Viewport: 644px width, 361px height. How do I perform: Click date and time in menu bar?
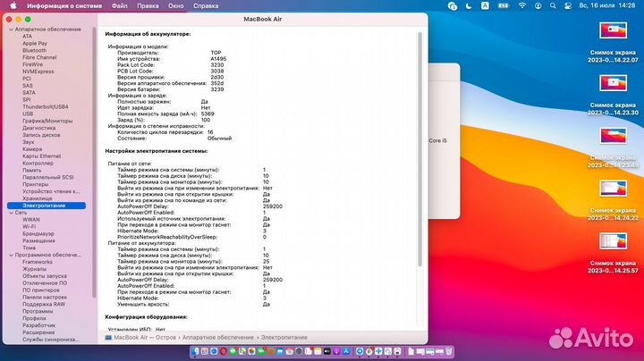[x=607, y=5]
